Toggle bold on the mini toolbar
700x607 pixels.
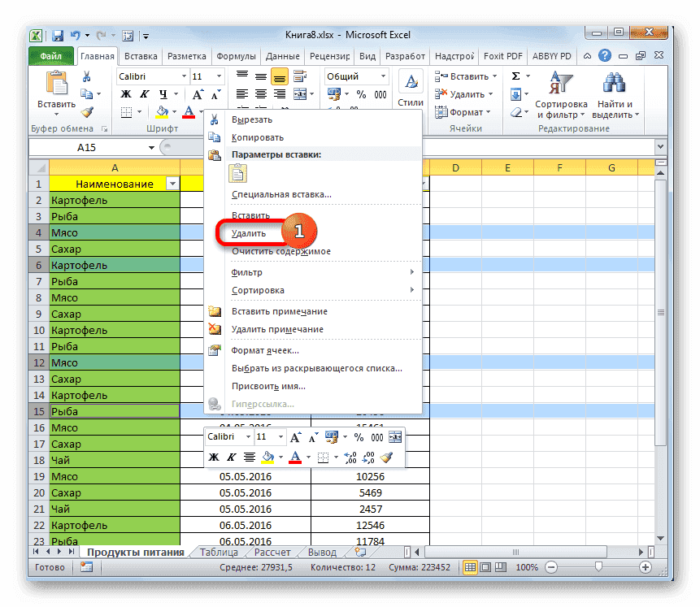coord(212,457)
